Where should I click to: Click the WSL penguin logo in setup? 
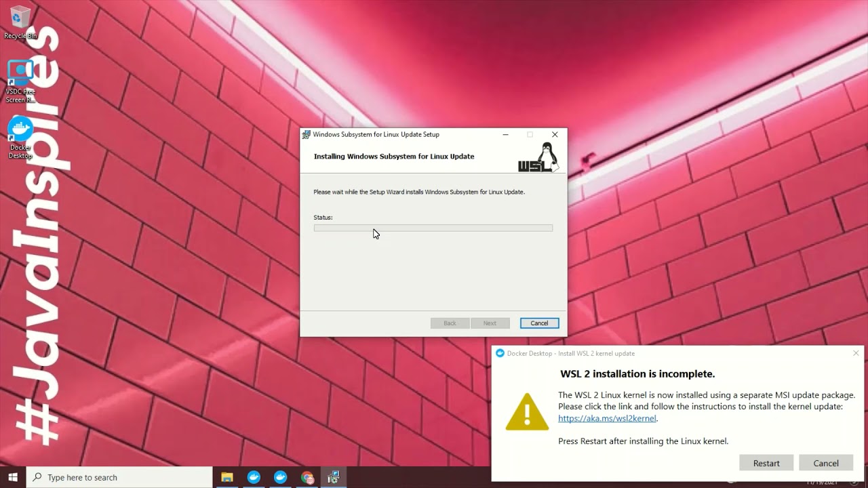pyautogui.click(x=539, y=157)
